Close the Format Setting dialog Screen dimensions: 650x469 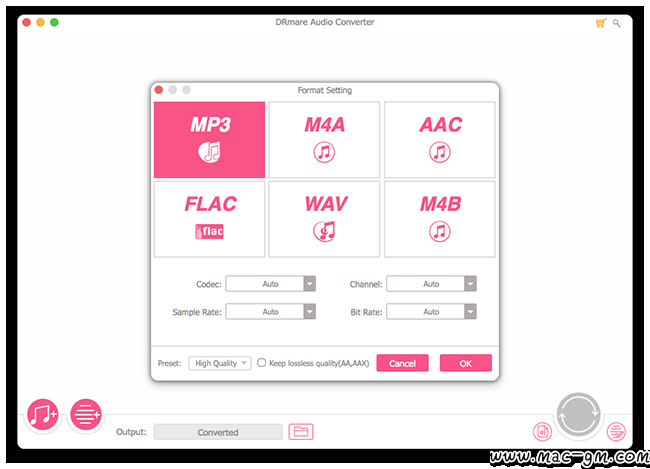(x=159, y=90)
